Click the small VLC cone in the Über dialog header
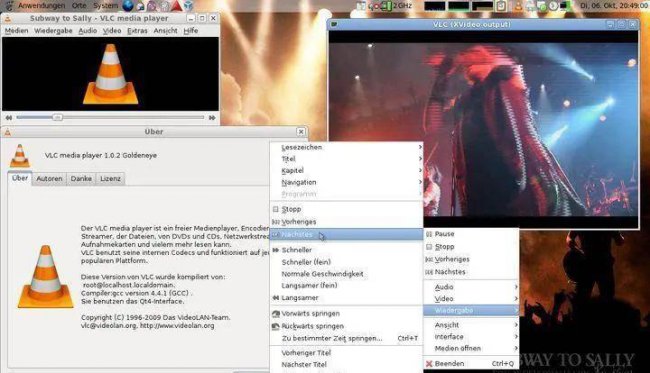This screenshot has width=650, height=373. click(19, 155)
